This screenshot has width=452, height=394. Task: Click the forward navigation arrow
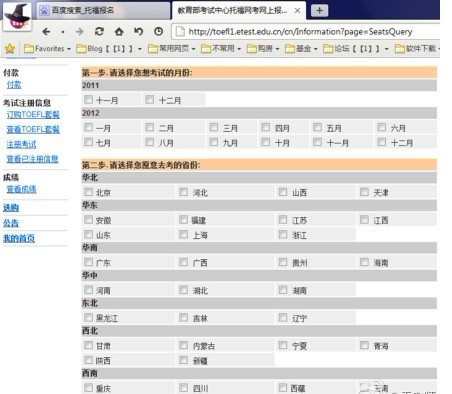pos(80,32)
